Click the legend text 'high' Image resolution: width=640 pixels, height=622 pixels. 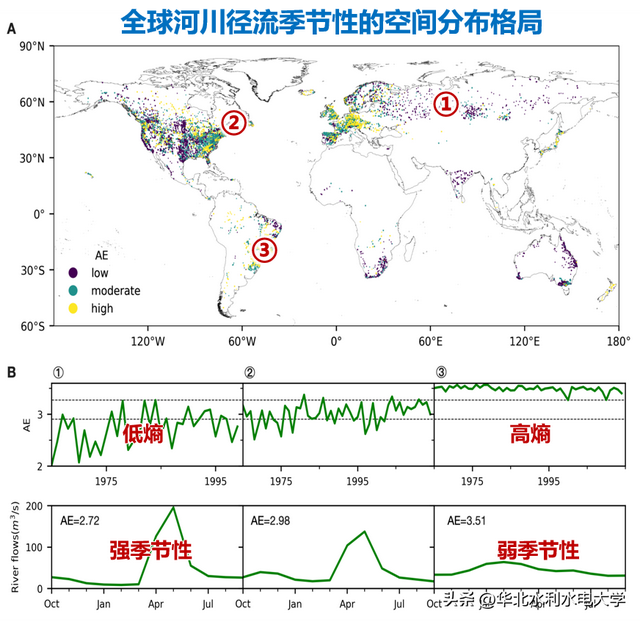pos(102,309)
